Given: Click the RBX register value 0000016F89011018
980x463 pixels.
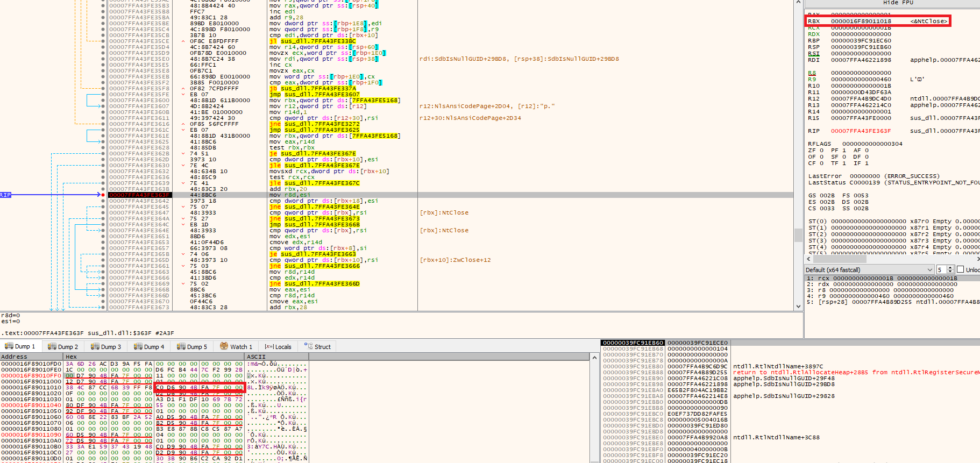Looking at the screenshot, I should point(861,21).
